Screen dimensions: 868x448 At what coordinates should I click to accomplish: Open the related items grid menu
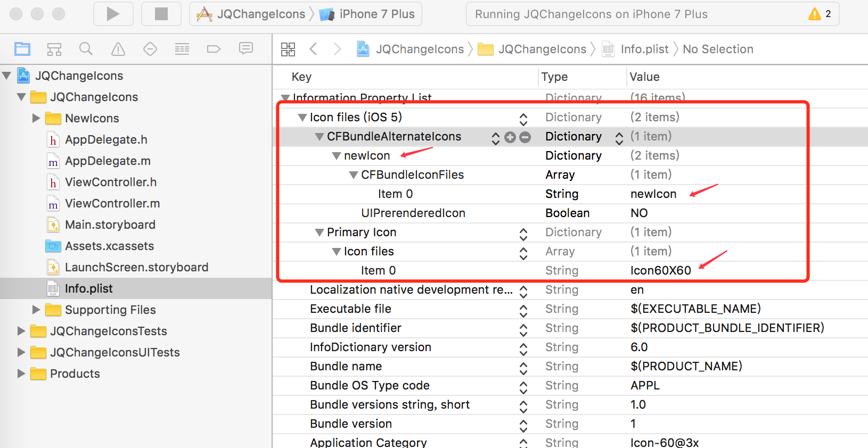(288, 49)
